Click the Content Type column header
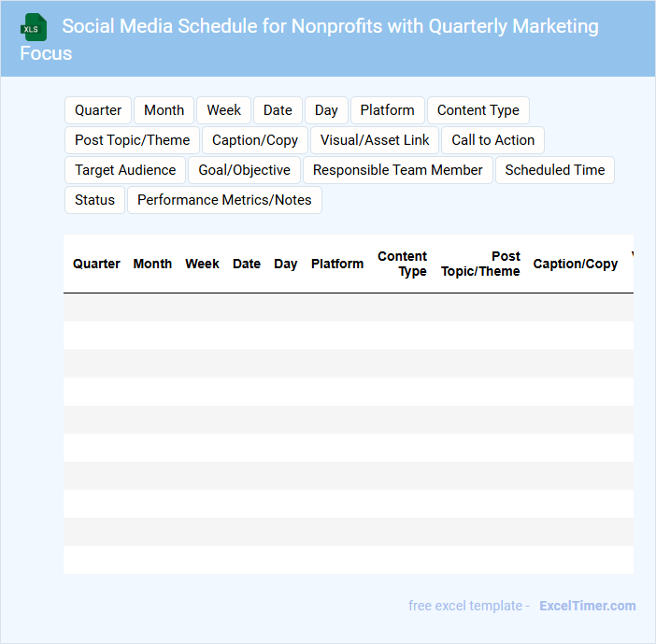Viewport: 656px width, 644px height. pos(402,264)
